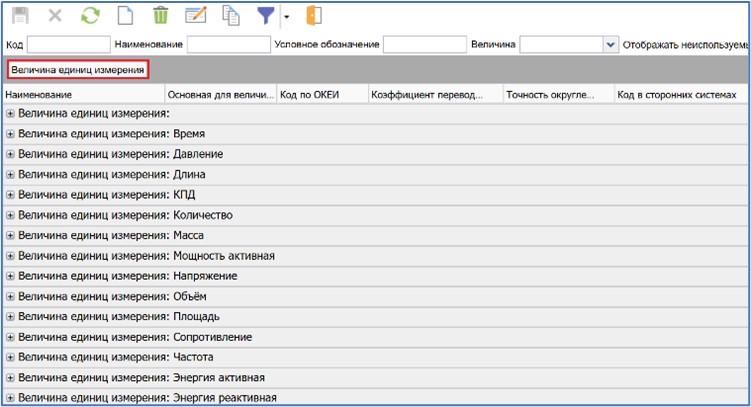The width and height of the screenshot is (751, 407).
Task: Click the save floppy disk icon
Action: [x=18, y=16]
